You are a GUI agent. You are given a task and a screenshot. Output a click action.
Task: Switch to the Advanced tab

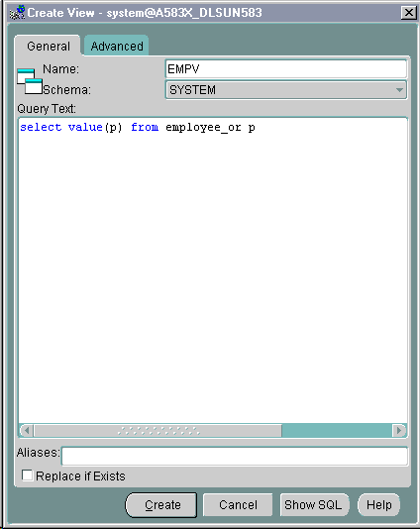coord(116,46)
